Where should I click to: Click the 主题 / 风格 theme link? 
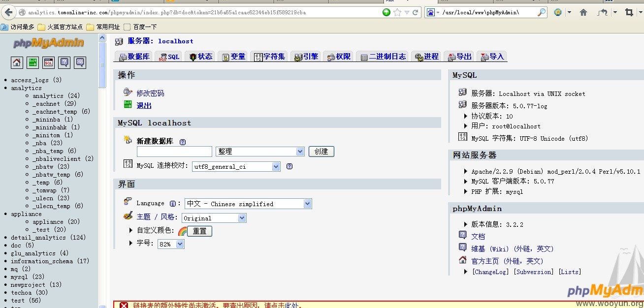tap(156, 216)
